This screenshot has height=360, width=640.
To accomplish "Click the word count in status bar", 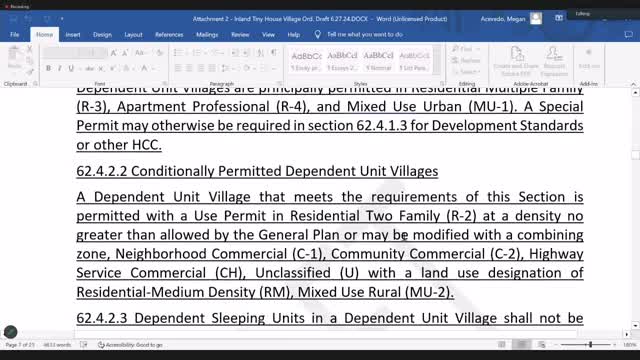I will tap(57, 345).
